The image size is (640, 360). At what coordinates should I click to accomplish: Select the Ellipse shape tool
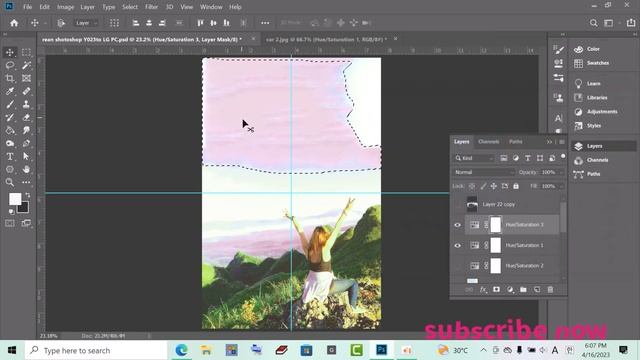pos(10,169)
